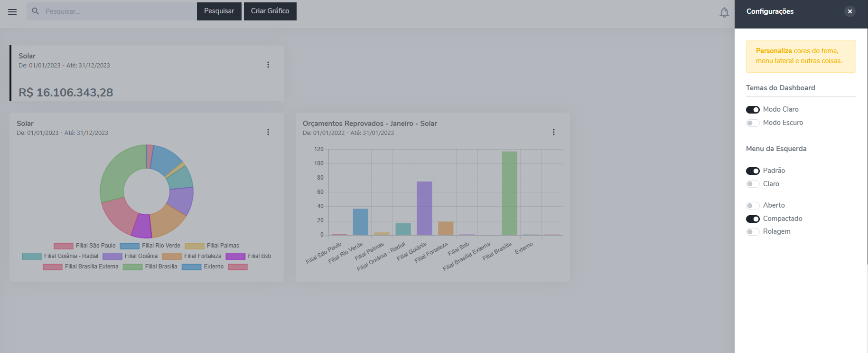Click the search magnifier icon
868x353 pixels.
(36, 11)
